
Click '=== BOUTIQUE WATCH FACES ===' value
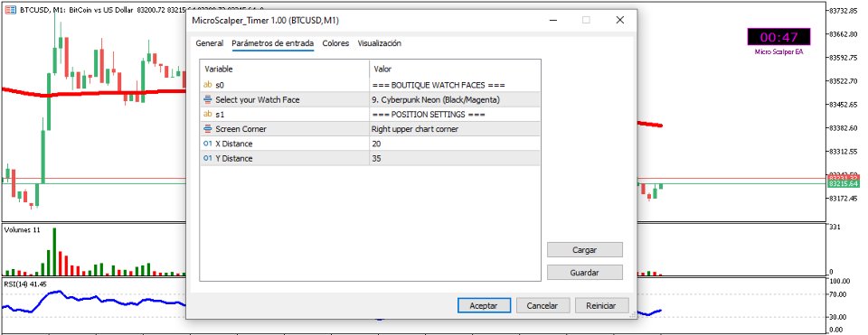pos(439,85)
